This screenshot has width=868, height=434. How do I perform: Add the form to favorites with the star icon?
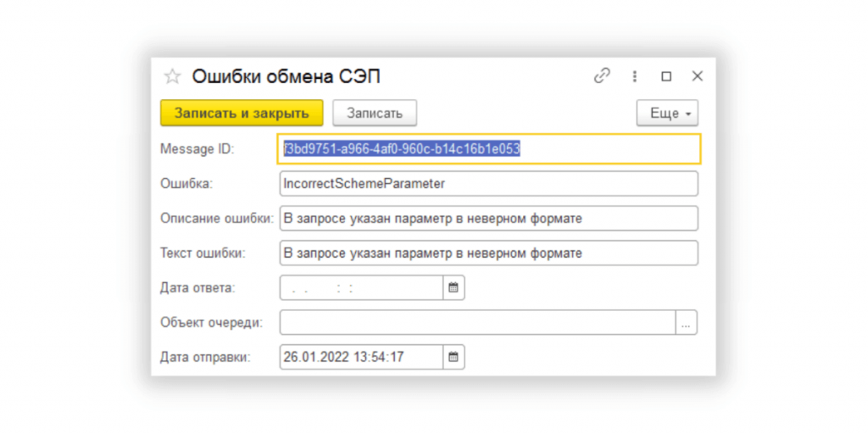click(172, 77)
